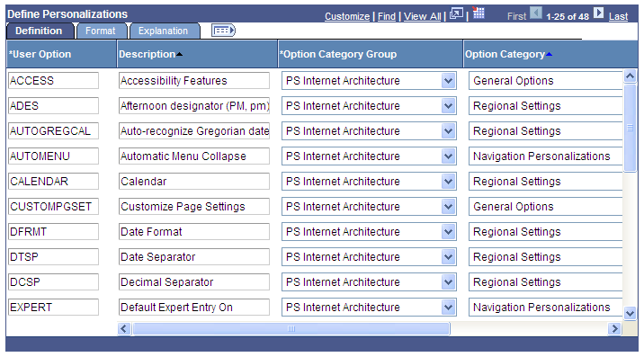
Task: Click the CALENDAR user option field
Action: coord(53,181)
